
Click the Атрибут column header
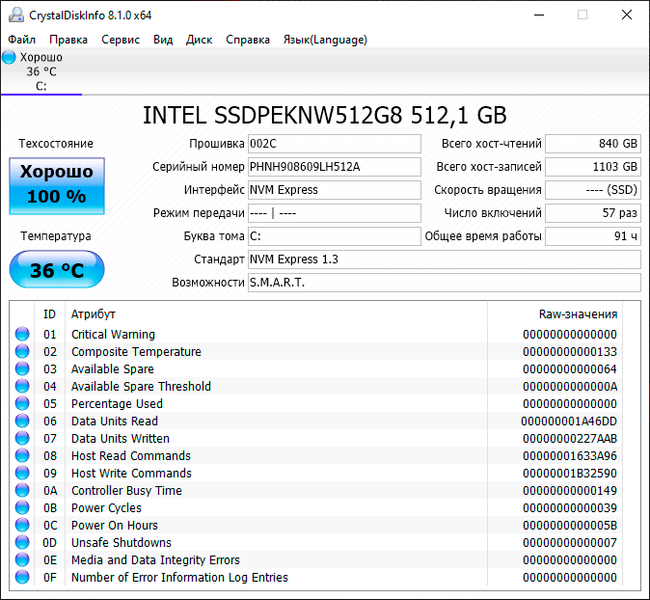pyautogui.click(x=93, y=314)
